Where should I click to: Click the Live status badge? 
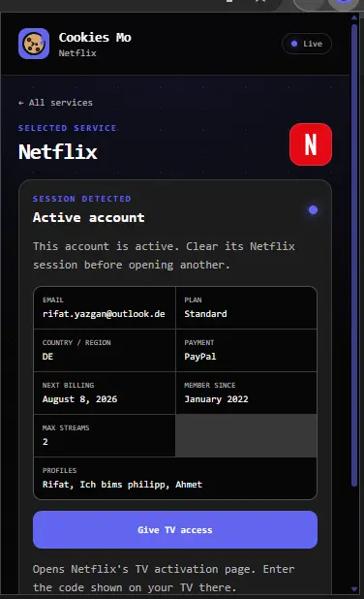coord(307,44)
